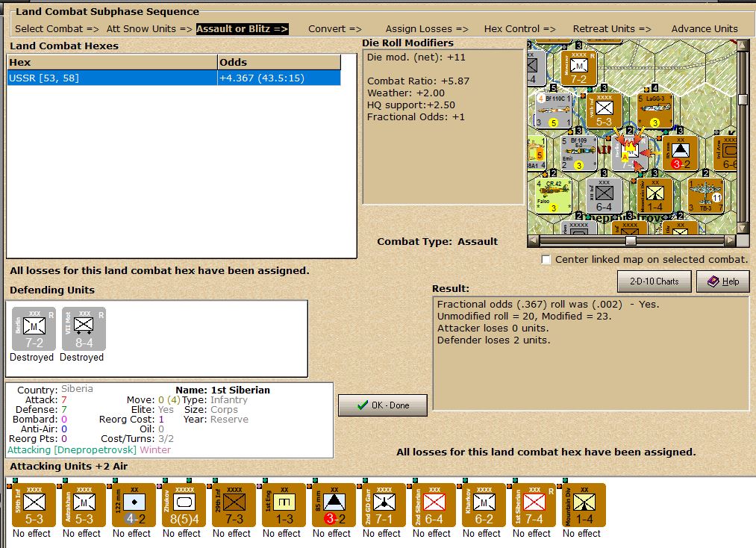
Task: Click the map horizontal scrollbar right arrow
Action: 731,240
